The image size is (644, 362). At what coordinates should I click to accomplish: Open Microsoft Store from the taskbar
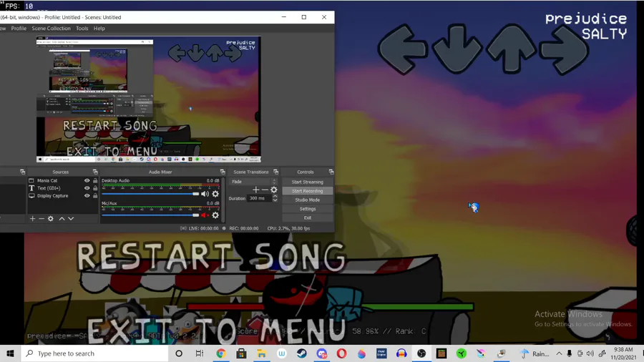[x=241, y=353]
